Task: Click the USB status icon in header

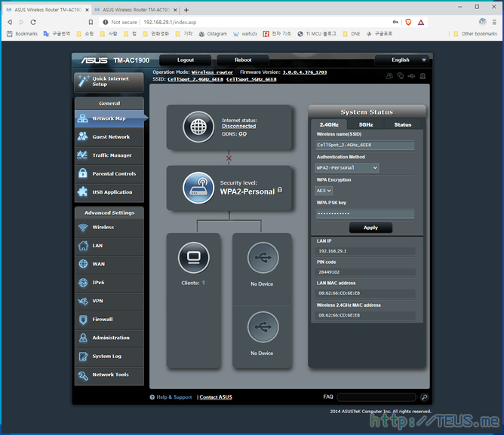Action: [411, 76]
